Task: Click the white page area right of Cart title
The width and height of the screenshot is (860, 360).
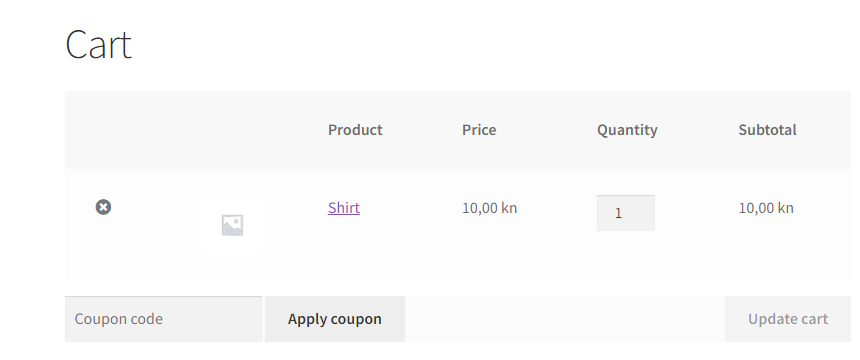Action: pos(494,44)
